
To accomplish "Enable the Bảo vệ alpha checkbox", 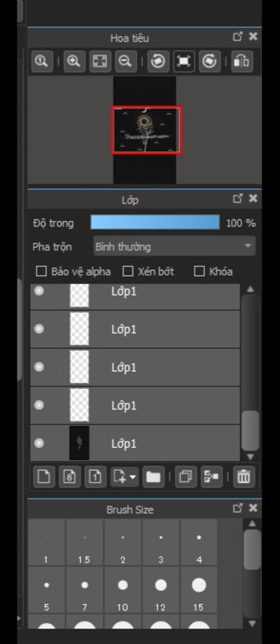I will (x=41, y=272).
